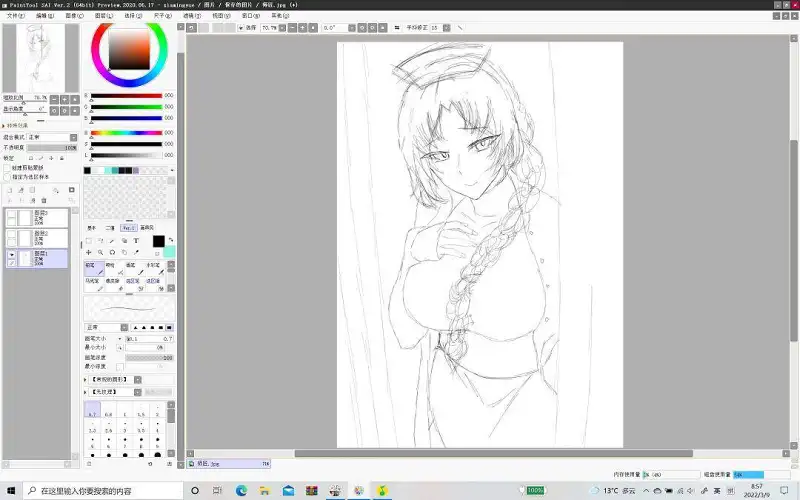Select the Zoom magnifier tool

[x=101, y=252]
